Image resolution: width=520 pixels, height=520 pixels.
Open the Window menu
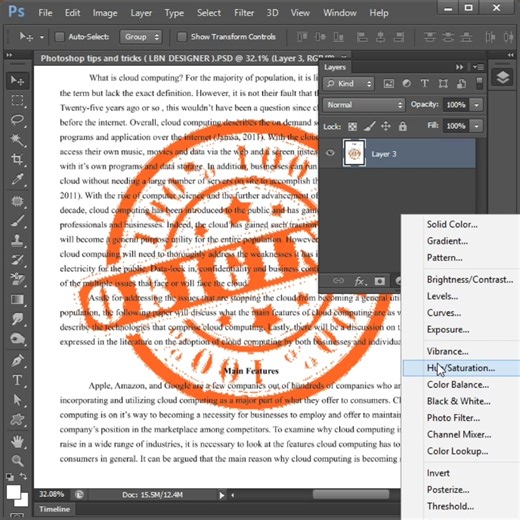pyautogui.click(x=340, y=13)
